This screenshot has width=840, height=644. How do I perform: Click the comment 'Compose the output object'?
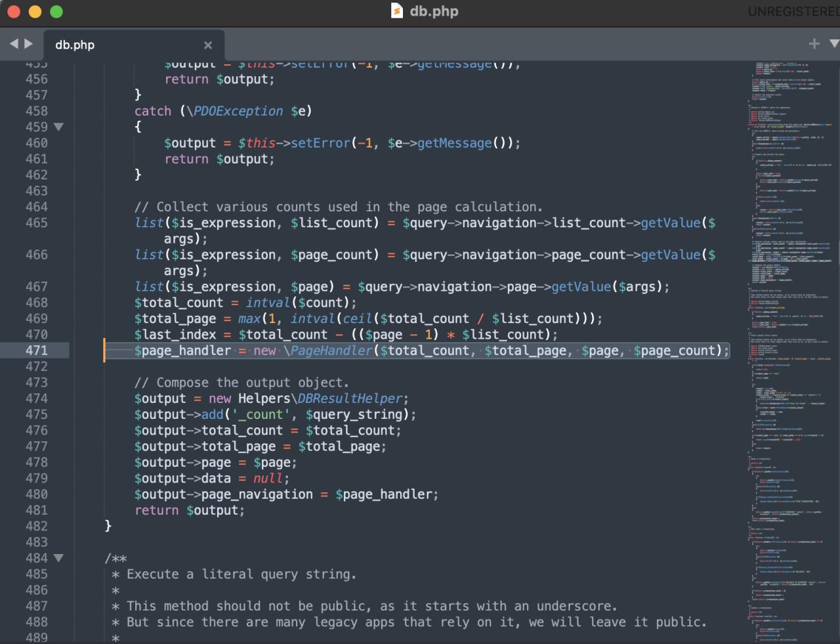243,383
